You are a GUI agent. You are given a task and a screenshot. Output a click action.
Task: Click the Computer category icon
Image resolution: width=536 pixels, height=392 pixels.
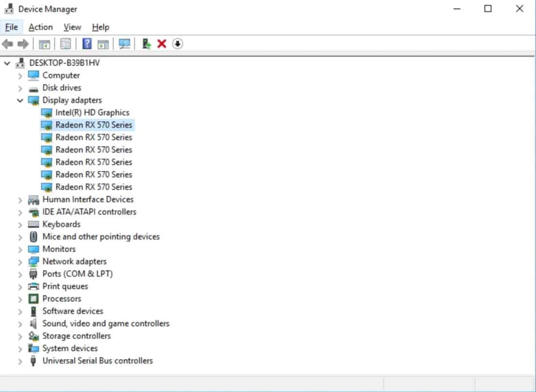(x=34, y=75)
